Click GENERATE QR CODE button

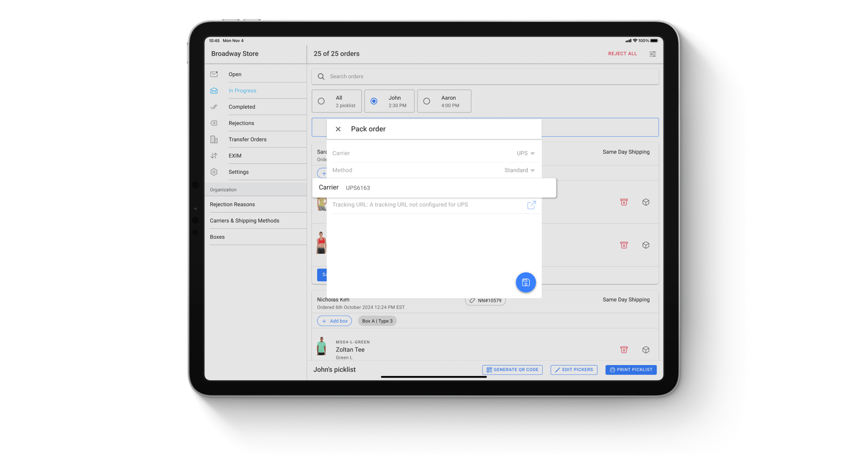pos(512,370)
